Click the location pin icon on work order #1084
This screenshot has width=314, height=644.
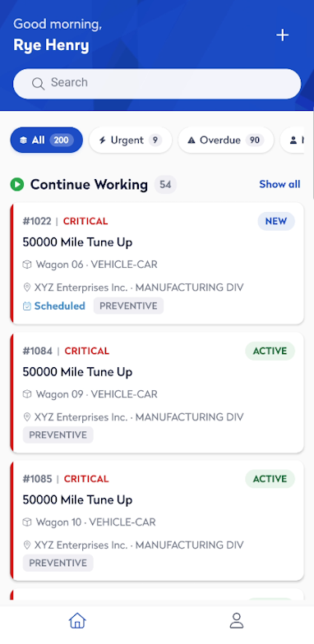point(27,417)
